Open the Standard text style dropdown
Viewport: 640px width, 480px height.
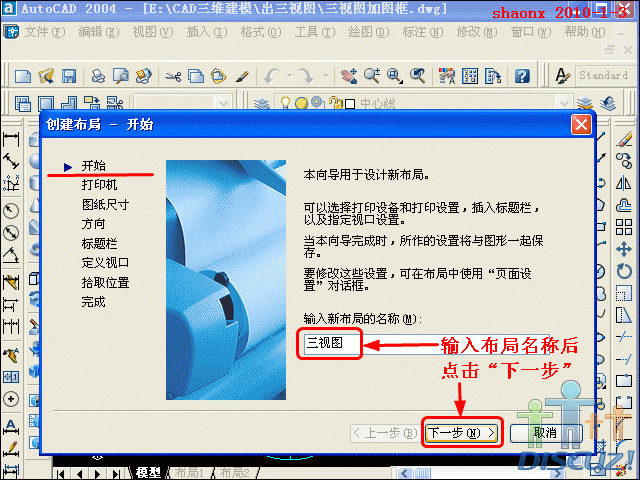coord(604,76)
